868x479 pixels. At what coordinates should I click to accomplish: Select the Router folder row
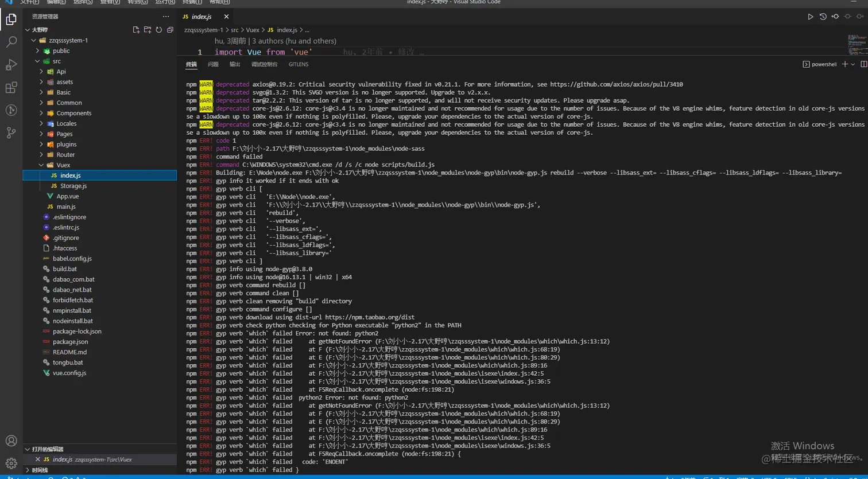[x=99, y=154]
